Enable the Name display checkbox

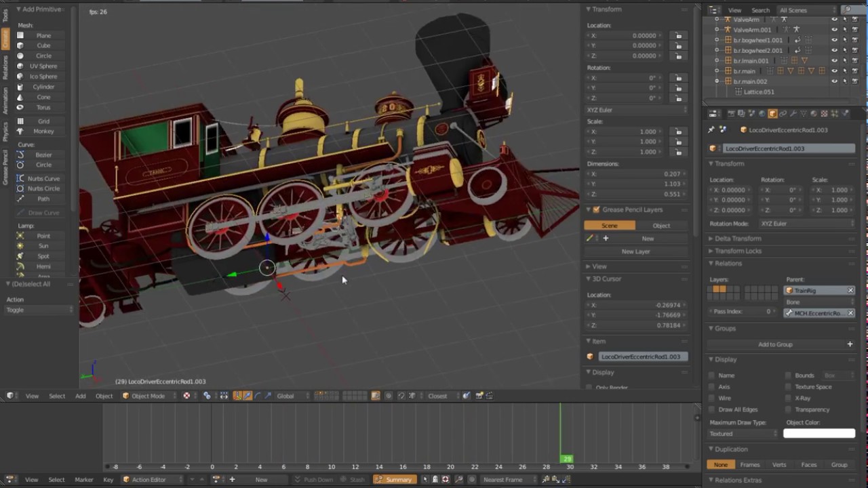[x=711, y=375]
